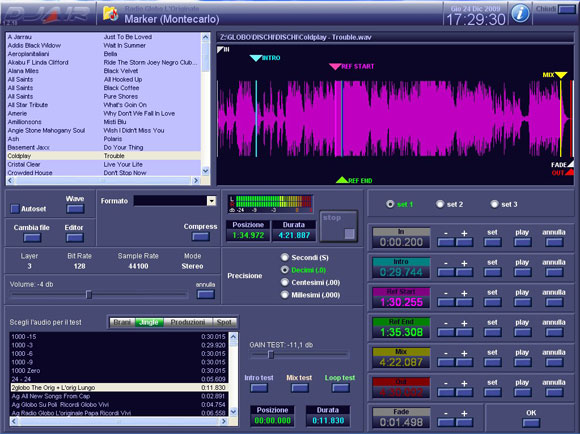Click the Ref Start time value 1:30.255
Screen dimensions: 580x434
[x=401, y=302]
